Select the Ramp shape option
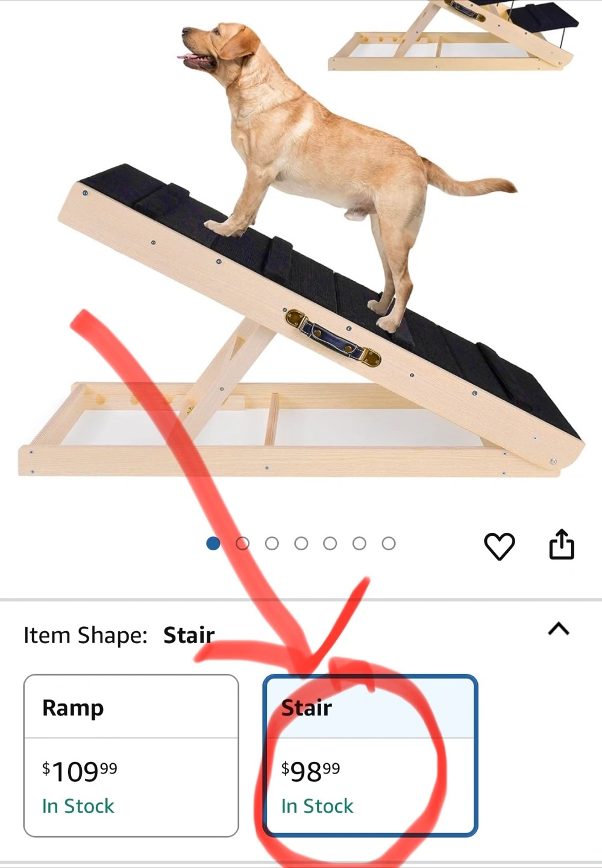The image size is (602, 868). click(131, 755)
